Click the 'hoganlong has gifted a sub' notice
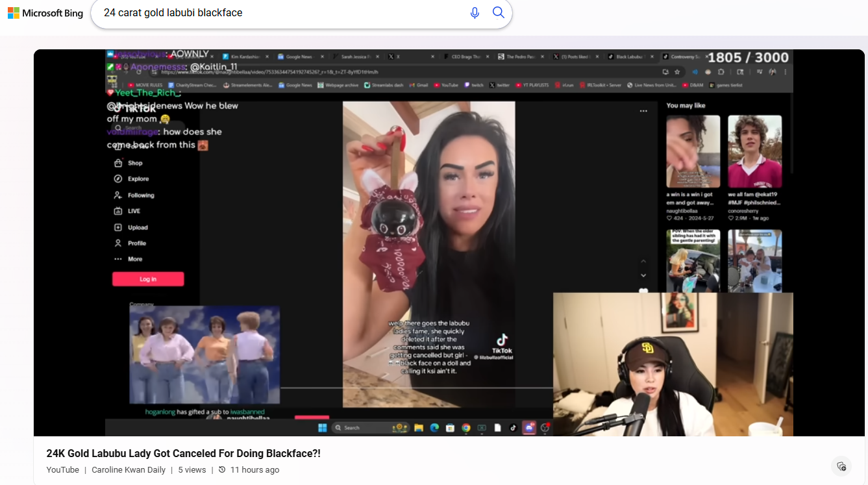This screenshot has height=485, width=868. coord(205,412)
